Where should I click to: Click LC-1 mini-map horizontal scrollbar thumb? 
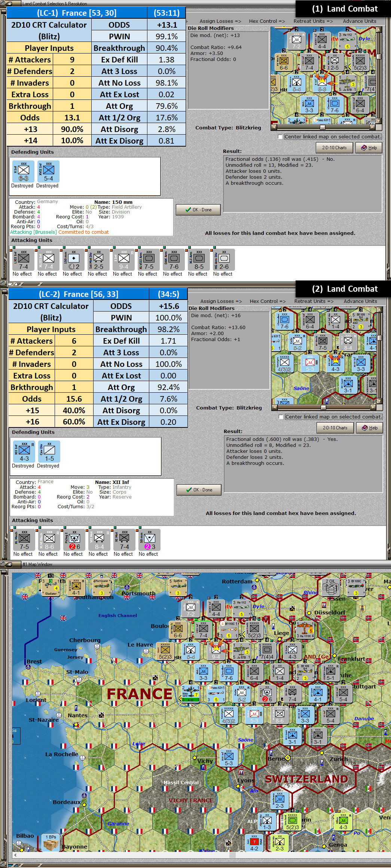click(x=322, y=127)
